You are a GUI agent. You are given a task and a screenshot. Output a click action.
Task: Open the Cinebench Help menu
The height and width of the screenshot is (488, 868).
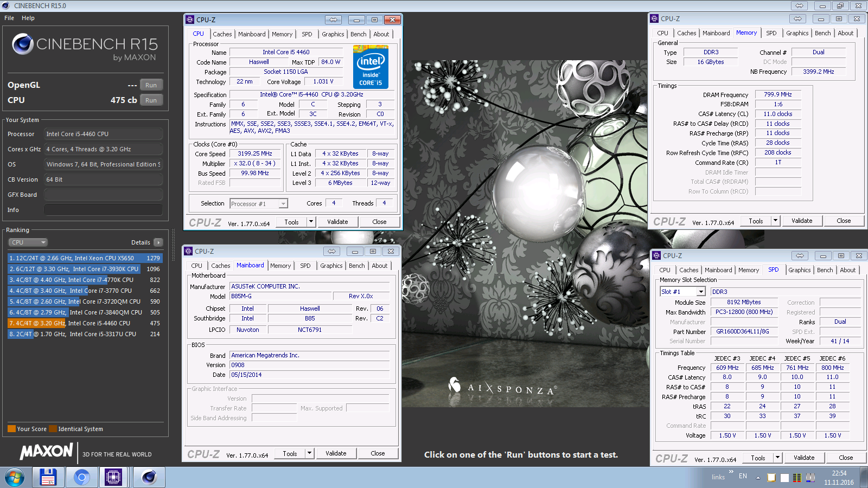pos(28,18)
